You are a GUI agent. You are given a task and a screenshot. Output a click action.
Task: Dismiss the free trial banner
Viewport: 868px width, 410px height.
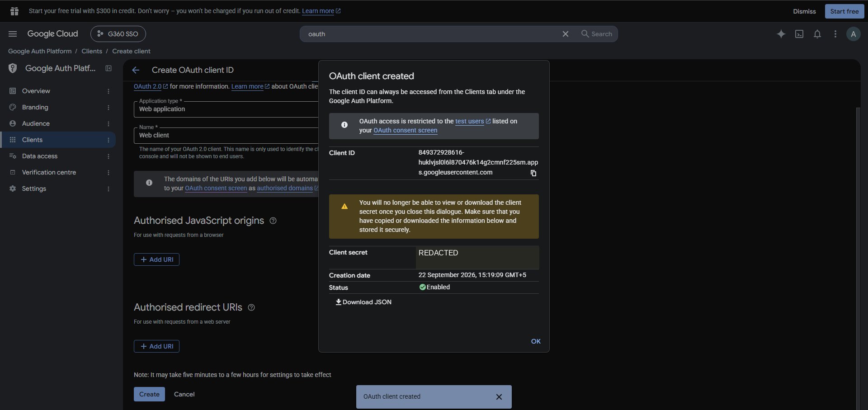[x=804, y=11]
